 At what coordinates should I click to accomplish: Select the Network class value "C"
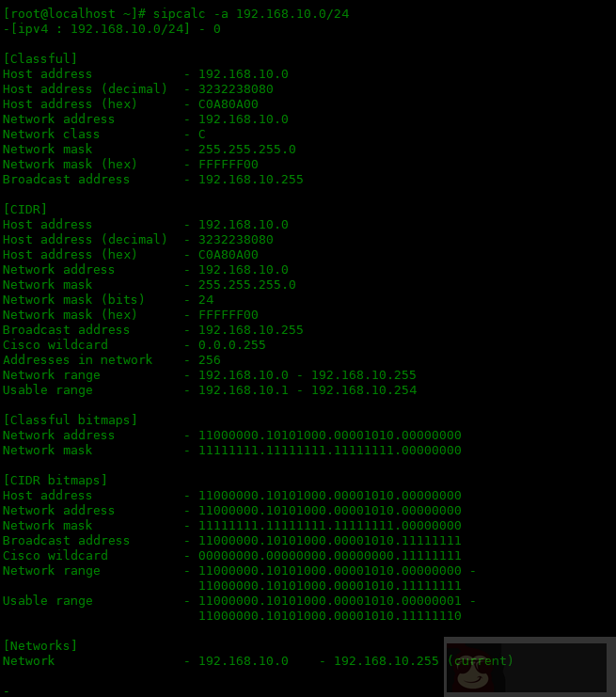coord(202,135)
